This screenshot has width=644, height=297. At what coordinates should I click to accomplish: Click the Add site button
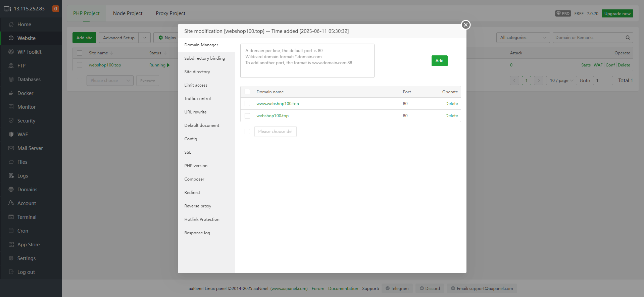tap(84, 38)
